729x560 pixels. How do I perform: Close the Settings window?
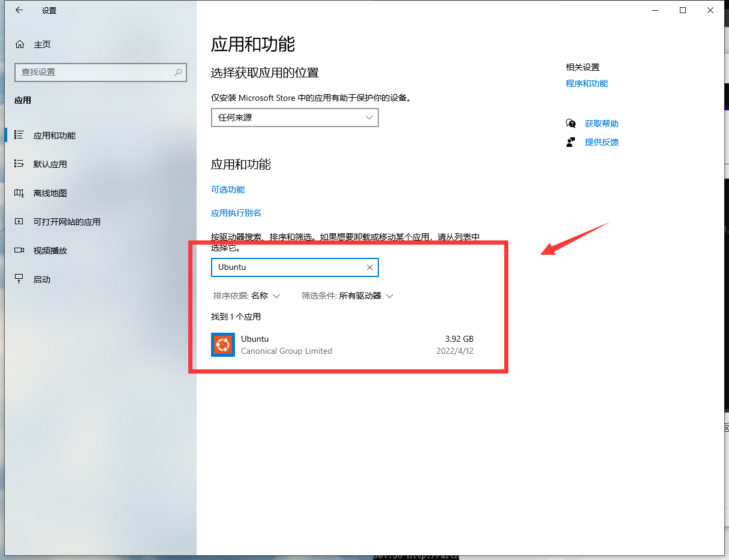tap(710, 10)
